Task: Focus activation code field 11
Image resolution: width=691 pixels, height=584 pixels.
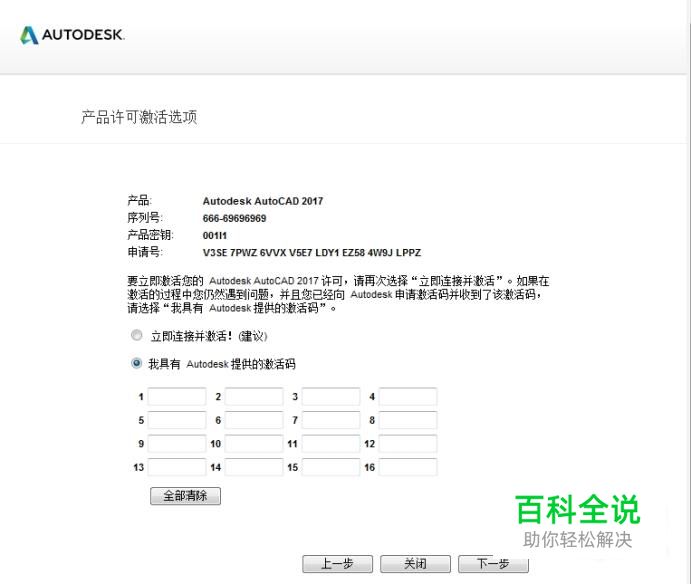Action: [x=331, y=443]
